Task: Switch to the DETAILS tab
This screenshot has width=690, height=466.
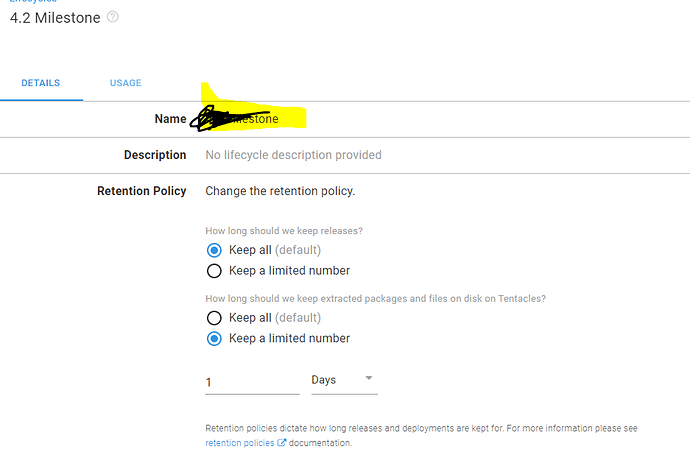Action: click(x=41, y=83)
